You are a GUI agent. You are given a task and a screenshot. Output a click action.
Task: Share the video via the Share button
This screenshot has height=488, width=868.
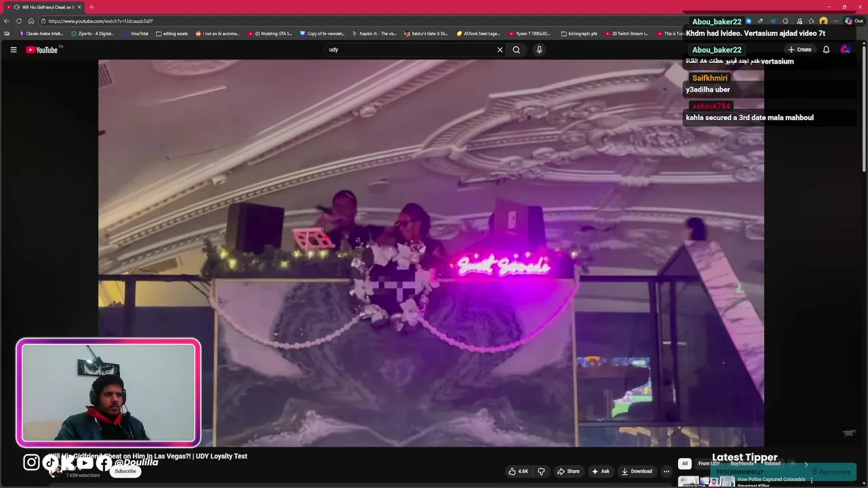(568, 471)
